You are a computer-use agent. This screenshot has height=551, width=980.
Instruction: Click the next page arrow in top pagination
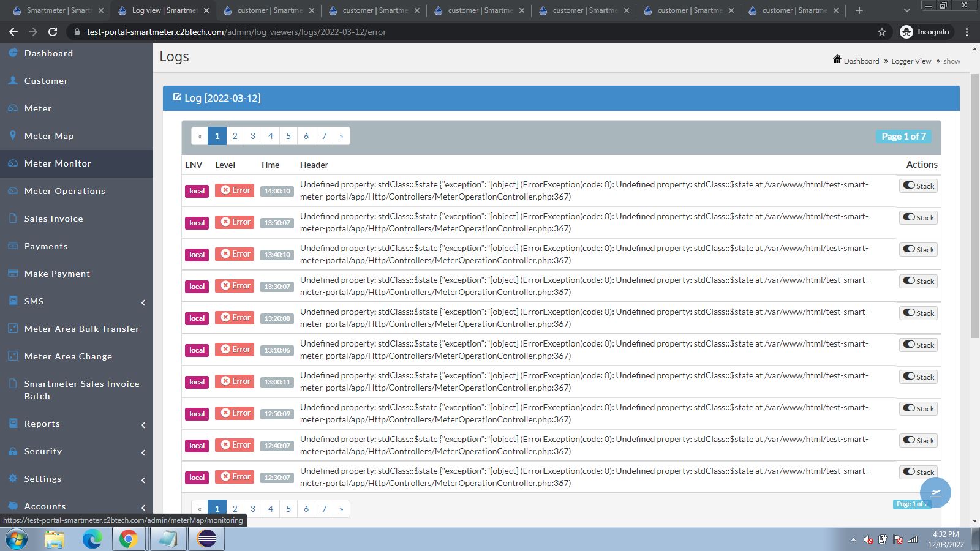tap(341, 136)
